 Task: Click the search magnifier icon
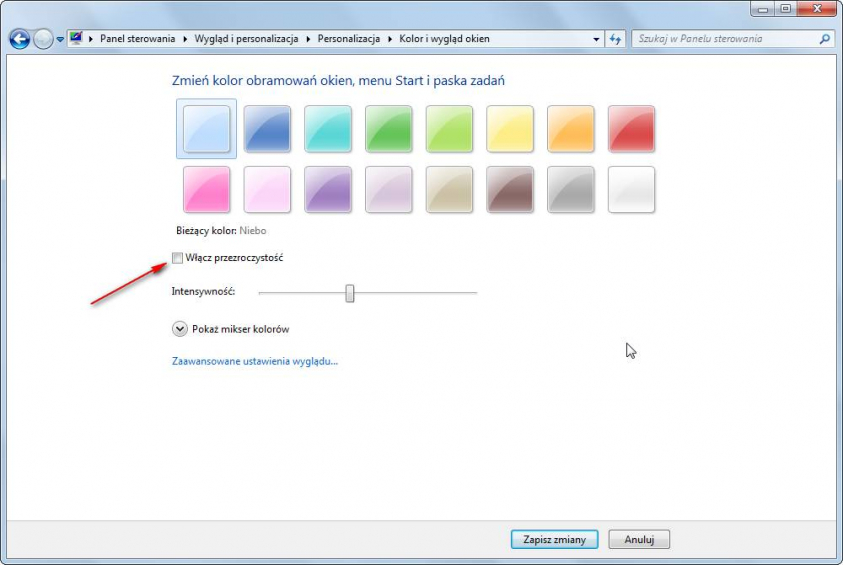825,39
